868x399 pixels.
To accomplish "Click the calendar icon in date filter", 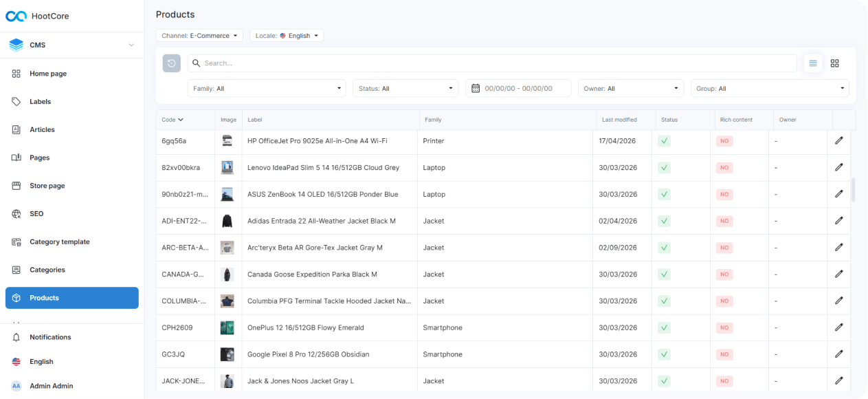I will click(476, 89).
